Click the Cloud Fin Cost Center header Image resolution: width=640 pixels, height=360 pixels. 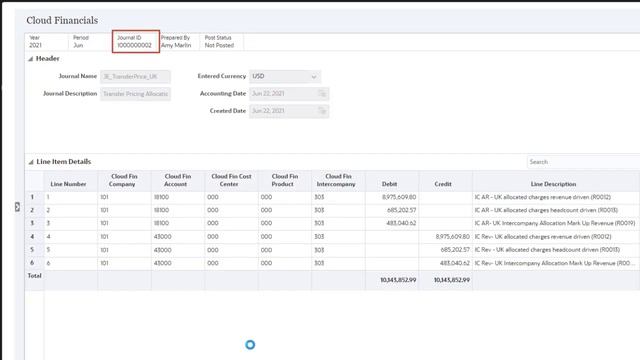coord(231,180)
